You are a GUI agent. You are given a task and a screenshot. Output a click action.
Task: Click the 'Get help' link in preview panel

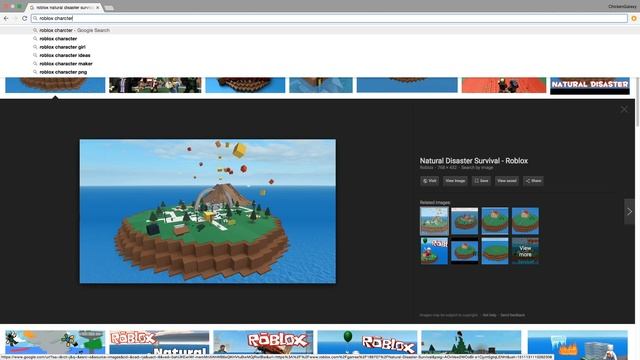(489, 315)
